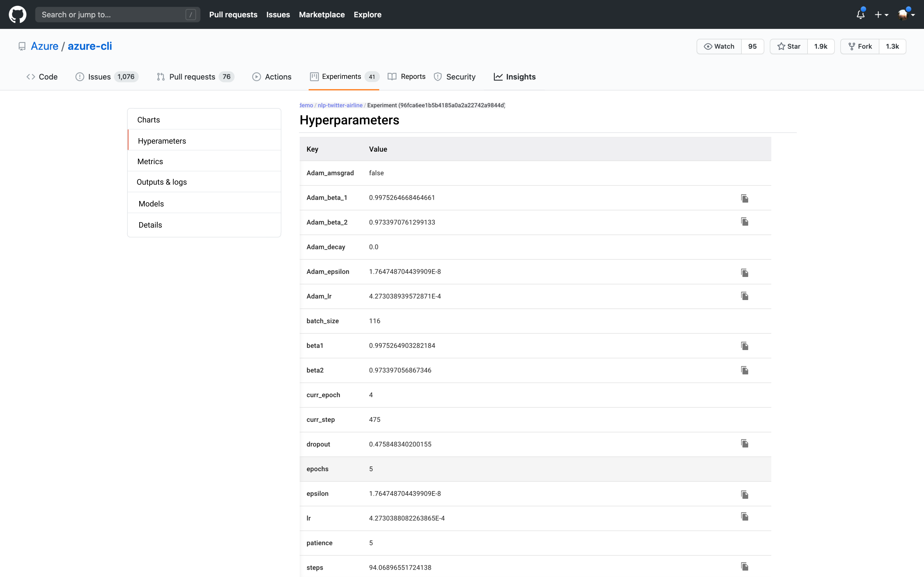Expand the plus create-new dropdown
Screen dimensions: 924x577
click(881, 14)
